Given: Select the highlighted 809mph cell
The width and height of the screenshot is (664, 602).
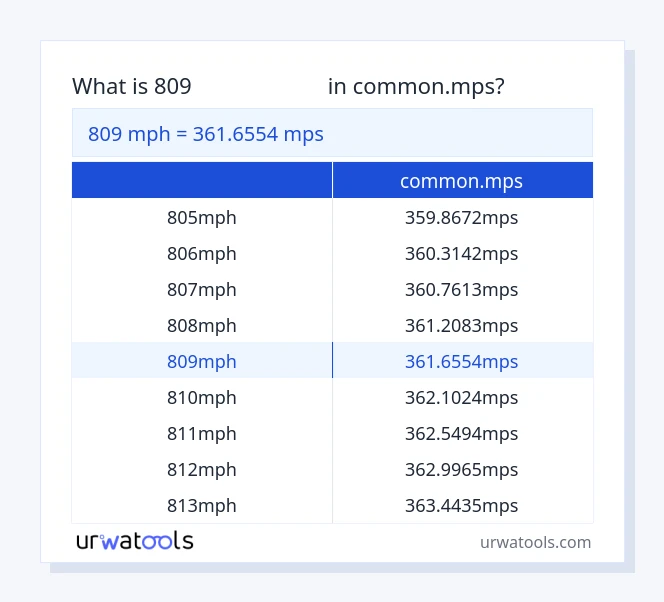Looking at the screenshot, I should (202, 361).
